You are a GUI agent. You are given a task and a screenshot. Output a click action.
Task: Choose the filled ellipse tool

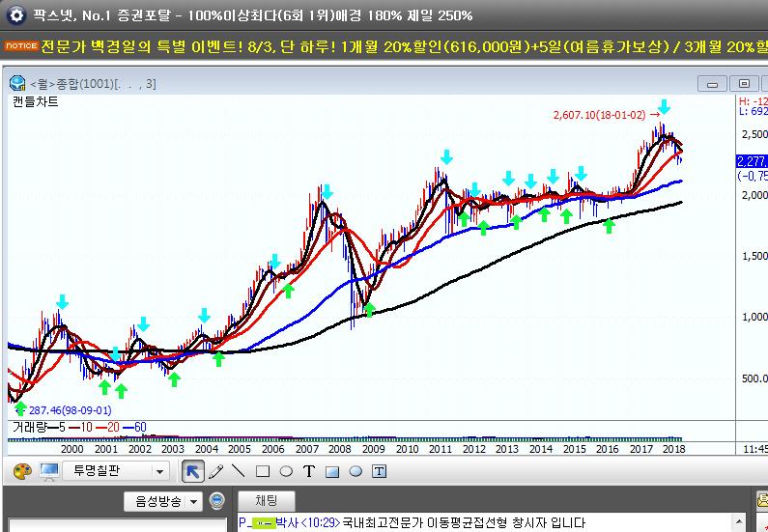click(x=356, y=471)
